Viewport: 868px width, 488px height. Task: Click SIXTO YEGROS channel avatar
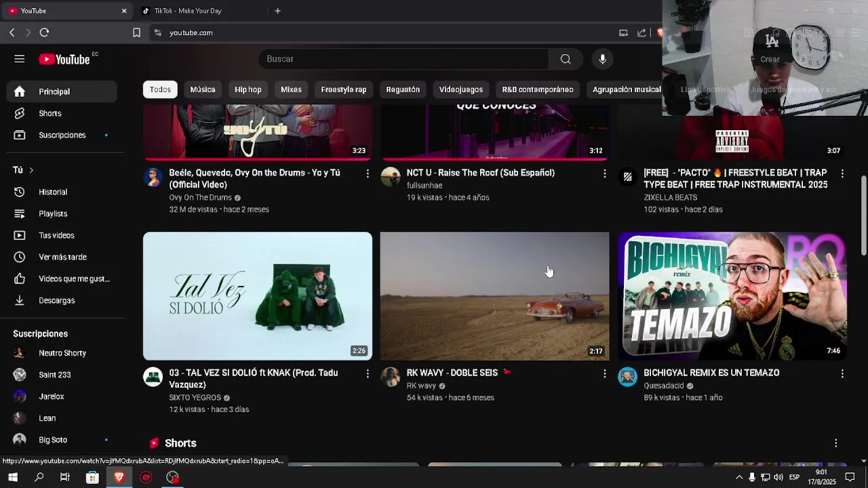tap(153, 377)
